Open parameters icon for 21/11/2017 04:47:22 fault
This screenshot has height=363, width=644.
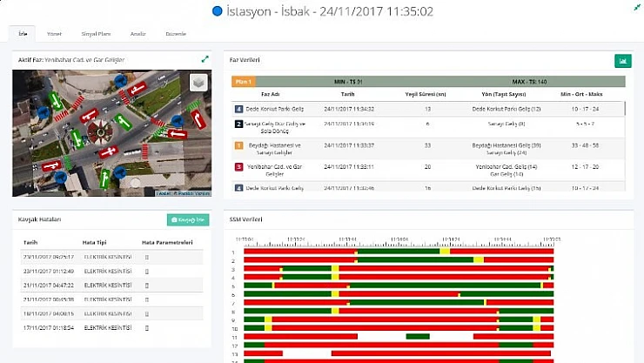click(146, 286)
